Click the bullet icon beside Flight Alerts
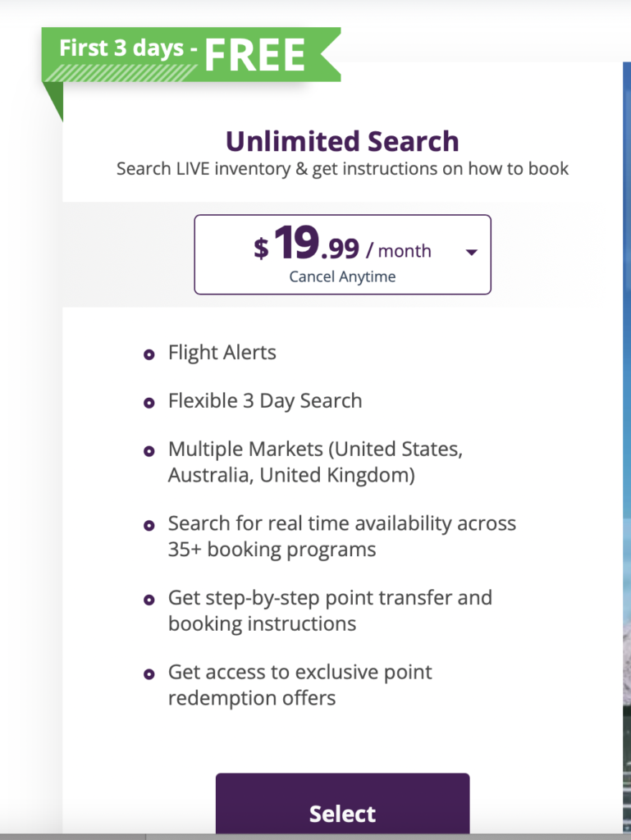Image resolution: width=631 pixels, height=840 pixels. click(149, 353)
